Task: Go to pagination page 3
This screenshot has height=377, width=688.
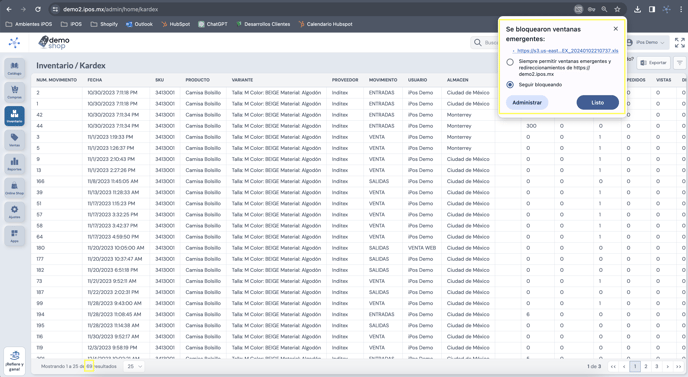Action: (x=657, y=366)
